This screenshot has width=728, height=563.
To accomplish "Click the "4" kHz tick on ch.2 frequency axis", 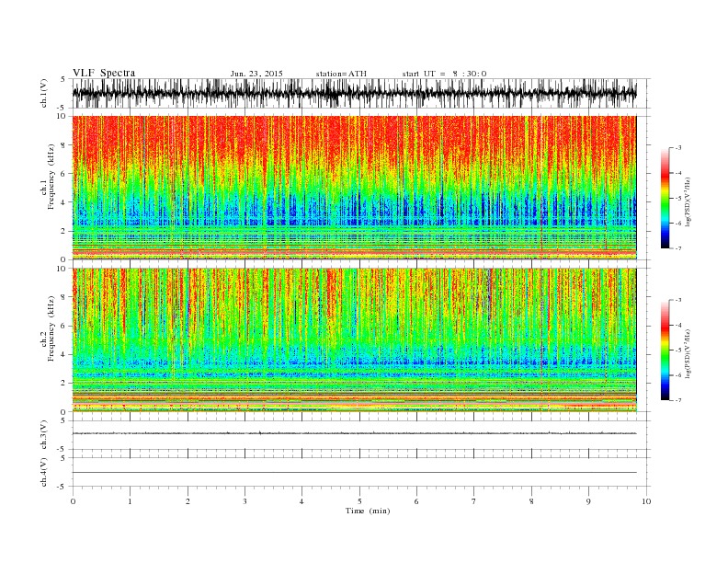I will [x=63, y=354].
